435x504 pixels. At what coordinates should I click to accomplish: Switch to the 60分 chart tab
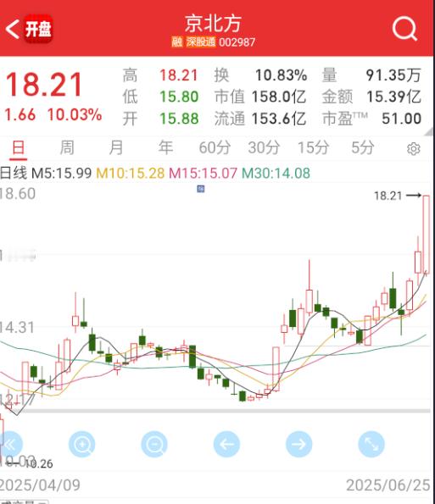[215, 148]
